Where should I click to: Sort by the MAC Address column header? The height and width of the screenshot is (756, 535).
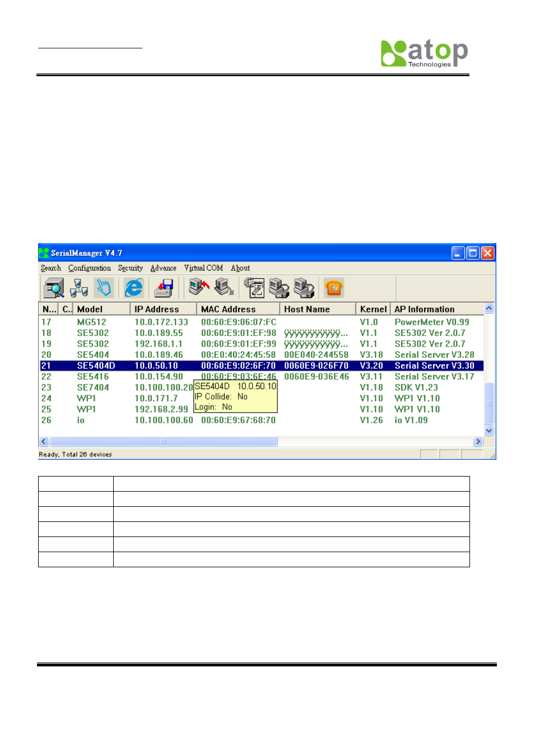tap(238, 309)
